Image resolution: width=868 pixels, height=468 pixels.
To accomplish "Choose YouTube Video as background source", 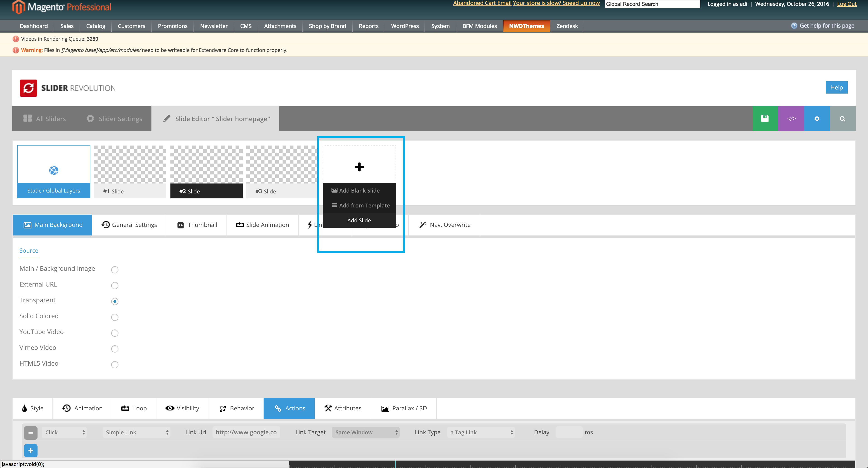I will pos(115,333).
